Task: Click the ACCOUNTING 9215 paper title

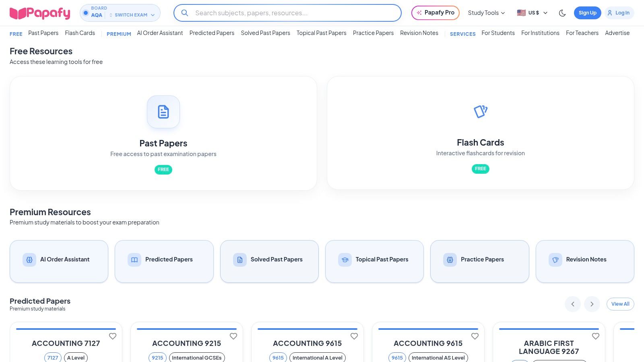Action: (187, 343)
